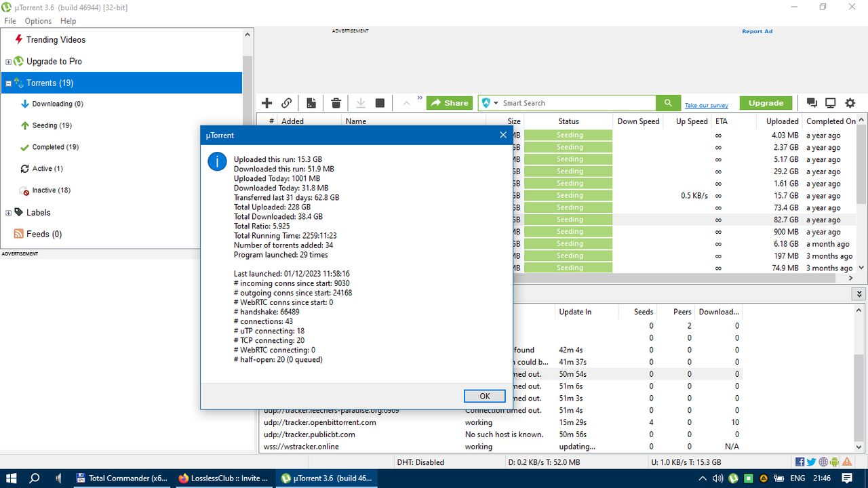The image size is (868, 488).
Task: Select Trending Videos in sidebar
Action: click(x=56, y=40)
